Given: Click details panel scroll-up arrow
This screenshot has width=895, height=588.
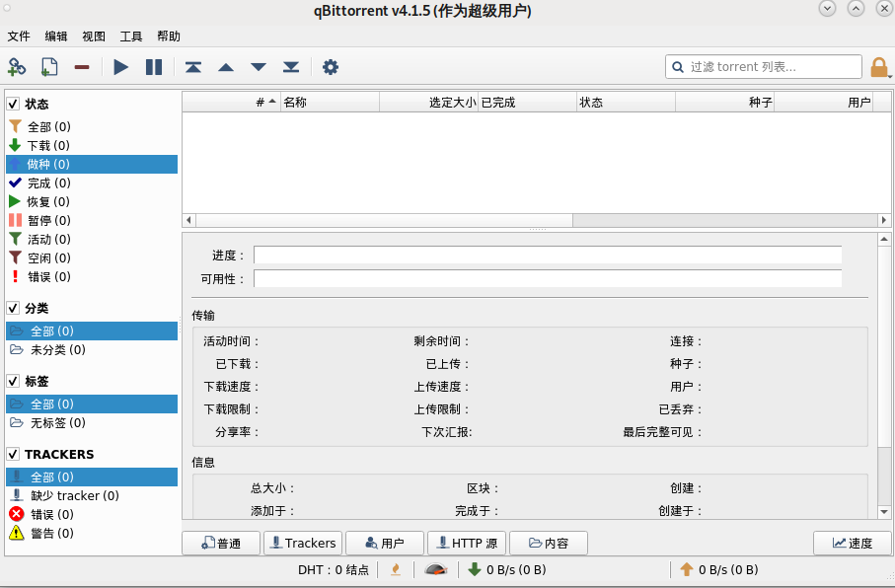Looking at the screenshot, I should point(884,239).
